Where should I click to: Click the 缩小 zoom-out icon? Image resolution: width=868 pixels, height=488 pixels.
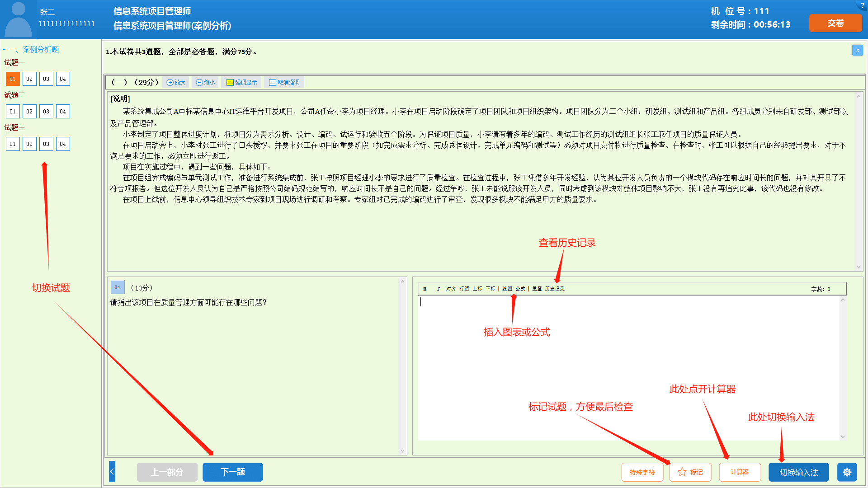[x=199, y=82]
